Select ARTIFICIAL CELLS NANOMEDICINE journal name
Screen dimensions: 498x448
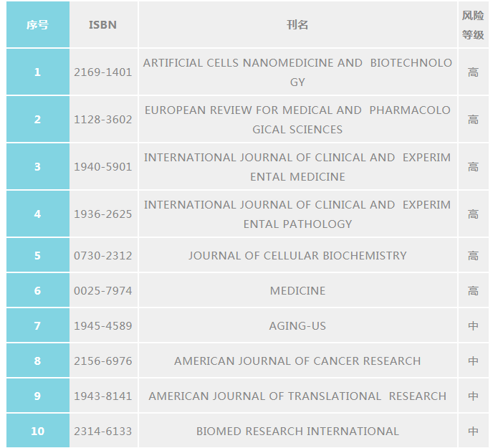click(x=297, y=72)
